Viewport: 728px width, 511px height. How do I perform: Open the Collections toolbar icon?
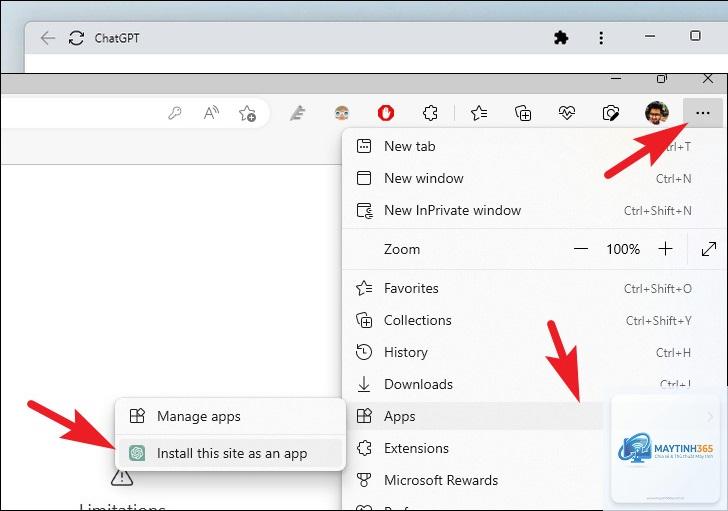click(x=523, y=113)
